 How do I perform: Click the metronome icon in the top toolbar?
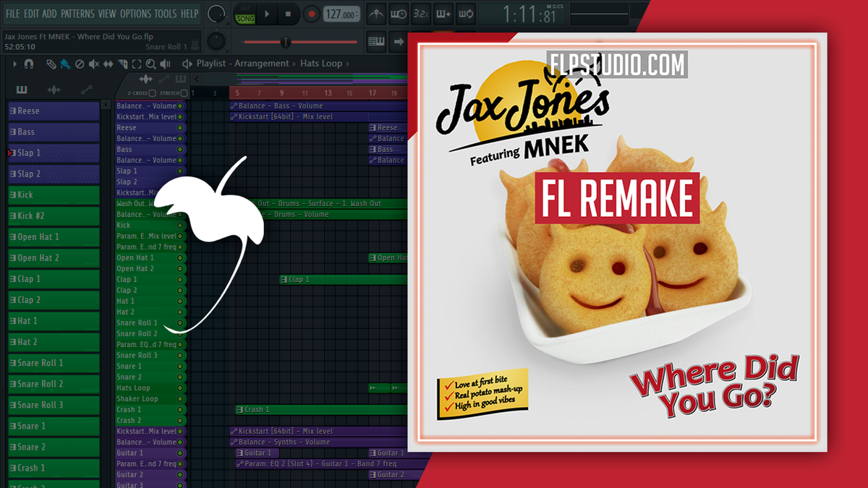pos(375,12)
